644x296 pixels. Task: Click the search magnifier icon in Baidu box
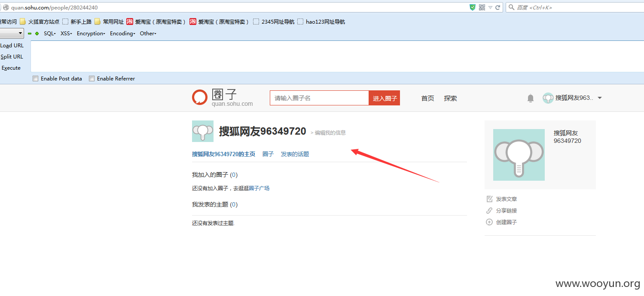(x=511, y=7)
